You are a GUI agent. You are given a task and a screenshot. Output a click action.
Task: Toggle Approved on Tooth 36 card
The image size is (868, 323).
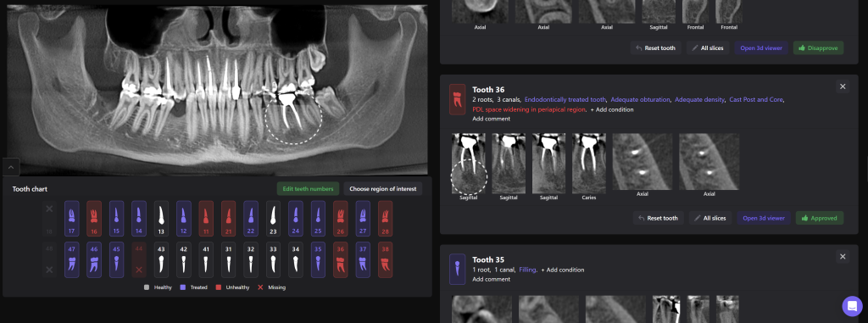(x=820, y=218)
